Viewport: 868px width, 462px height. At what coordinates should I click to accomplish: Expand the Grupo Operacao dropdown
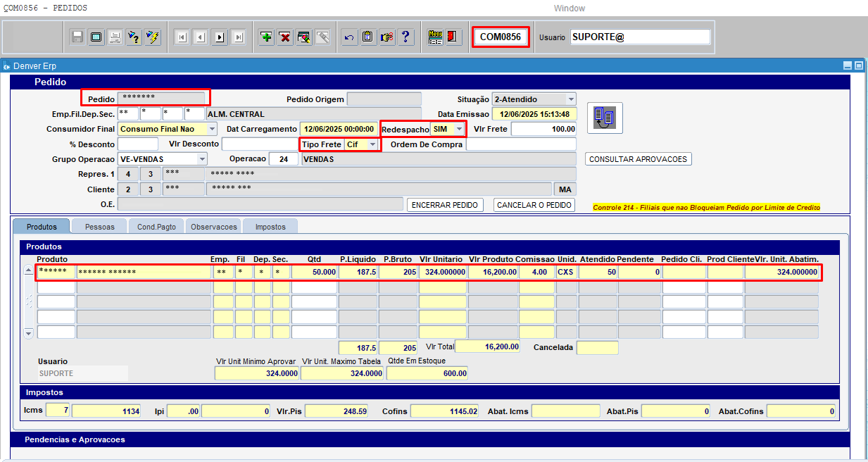pyautogui.click(x=202, y=159)
